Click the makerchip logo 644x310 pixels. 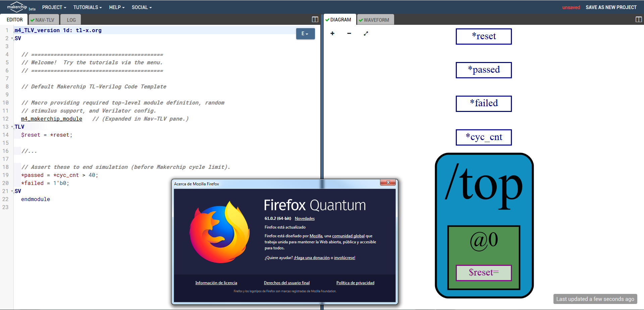[17, 7]
